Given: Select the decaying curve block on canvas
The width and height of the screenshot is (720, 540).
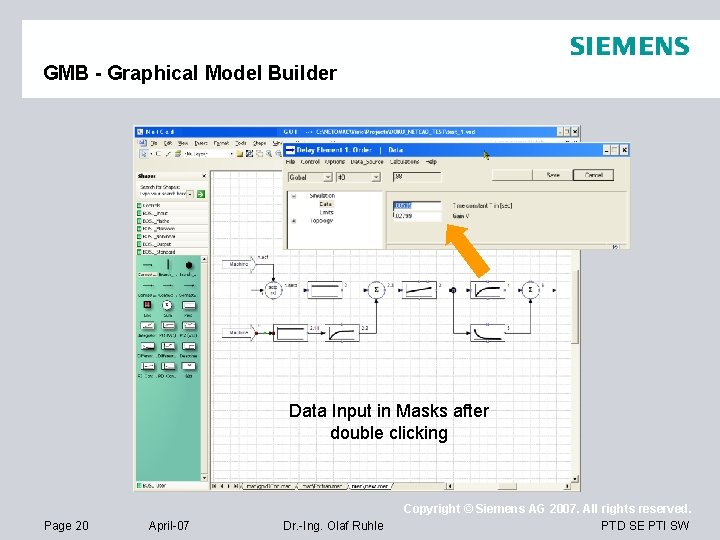Looking at the screenshot, I should pos(488,333).
